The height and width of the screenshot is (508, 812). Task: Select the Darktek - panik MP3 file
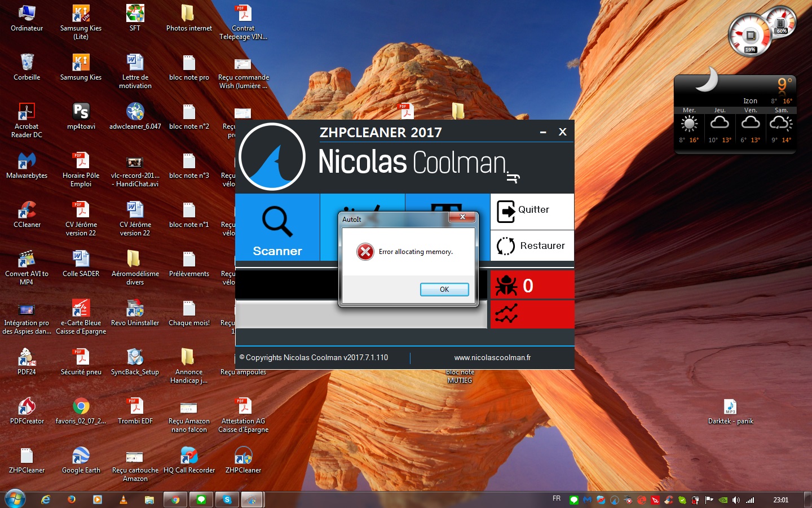[x=730, y=411]
